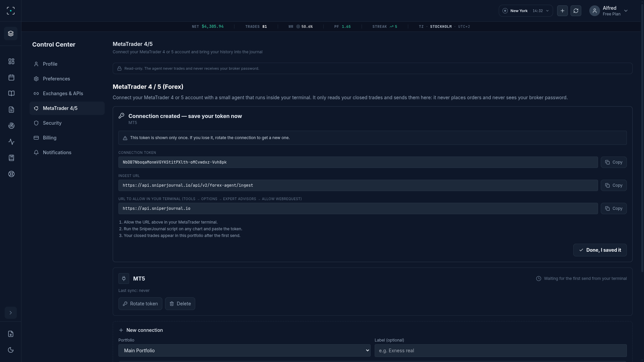Click the https://api.sniperjournal.io allow URL field
Screen dimensions: 644x362
[358, 208]
